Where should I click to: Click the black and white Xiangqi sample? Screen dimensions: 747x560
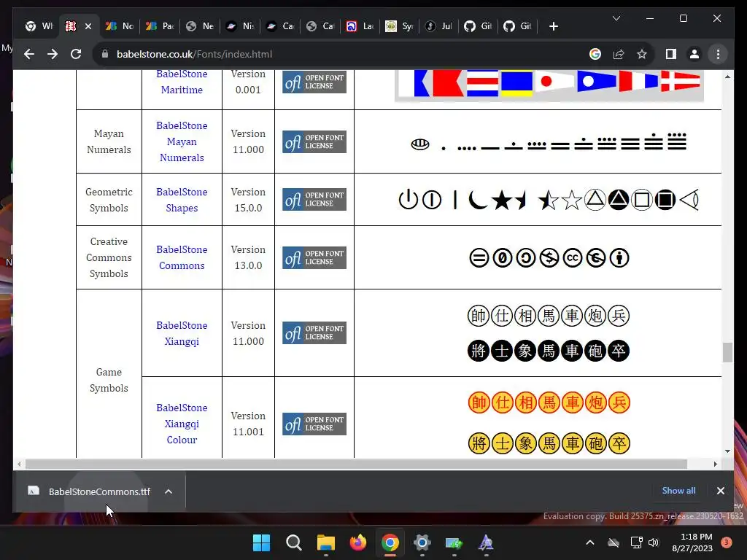coord(549,333)
